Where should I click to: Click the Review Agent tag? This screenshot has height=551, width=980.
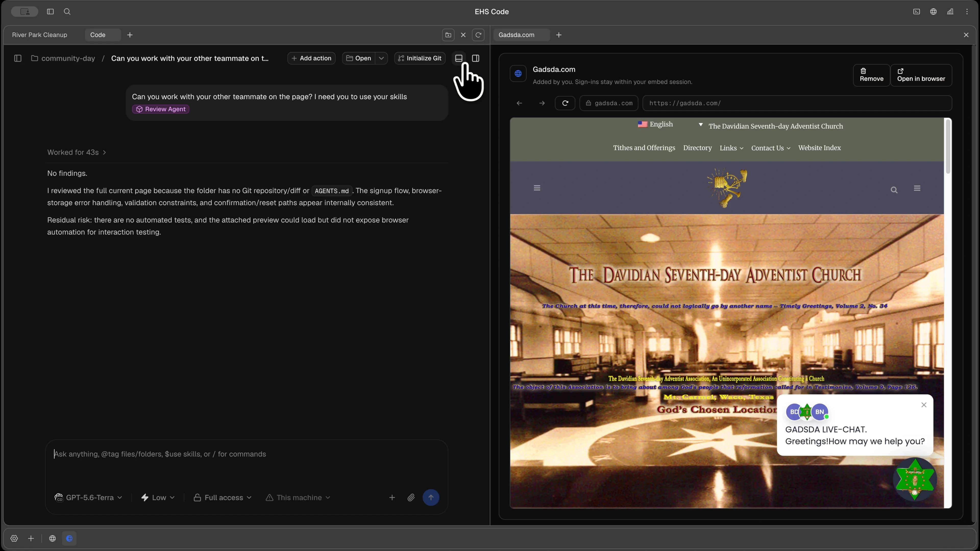pos(161,109)
